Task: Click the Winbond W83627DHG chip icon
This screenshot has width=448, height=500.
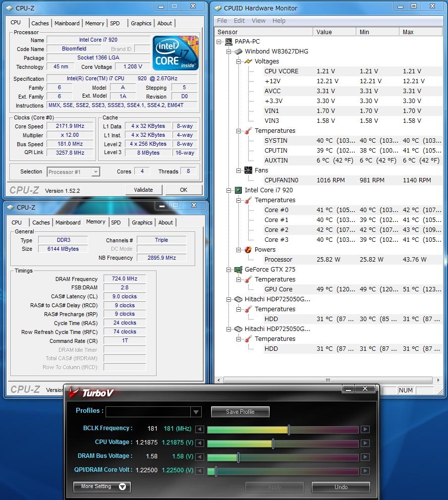Action: tap(238, 52)
